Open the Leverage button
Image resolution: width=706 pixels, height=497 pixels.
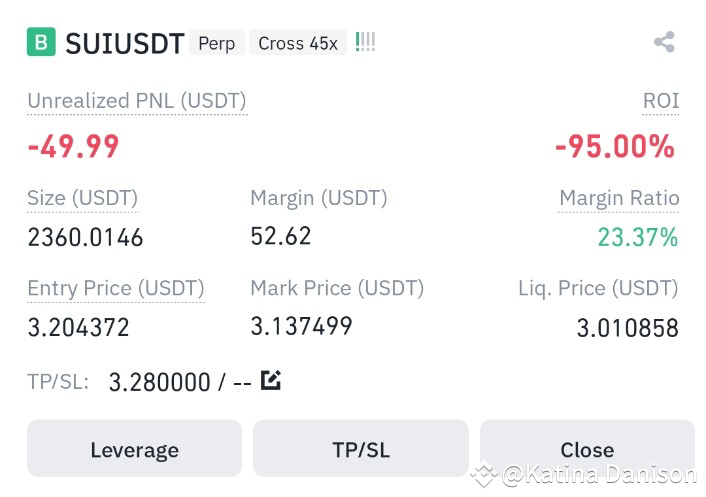click(x=134, y=448)
